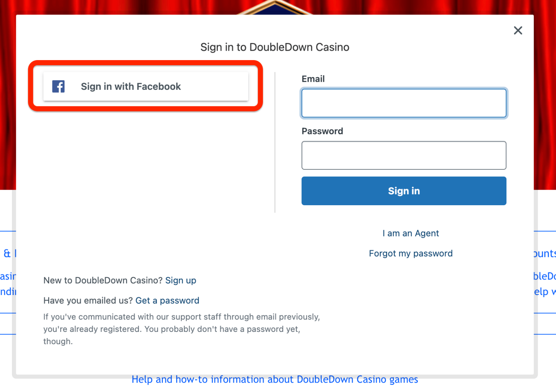
Task: Open help and how-to information about DoubleDown Casino games
Action: 275,379
